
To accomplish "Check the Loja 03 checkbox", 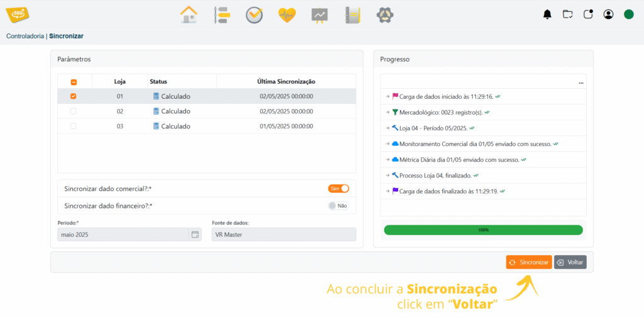I will (73, 127).
